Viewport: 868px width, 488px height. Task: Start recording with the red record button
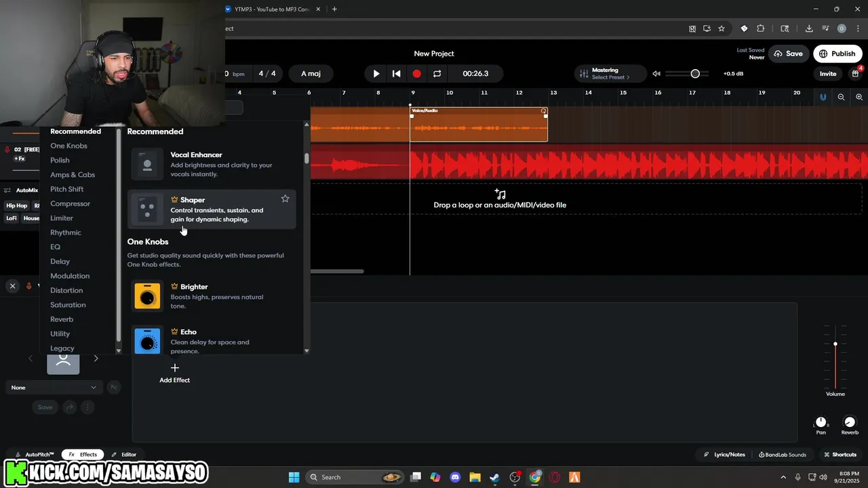[416, 73]
